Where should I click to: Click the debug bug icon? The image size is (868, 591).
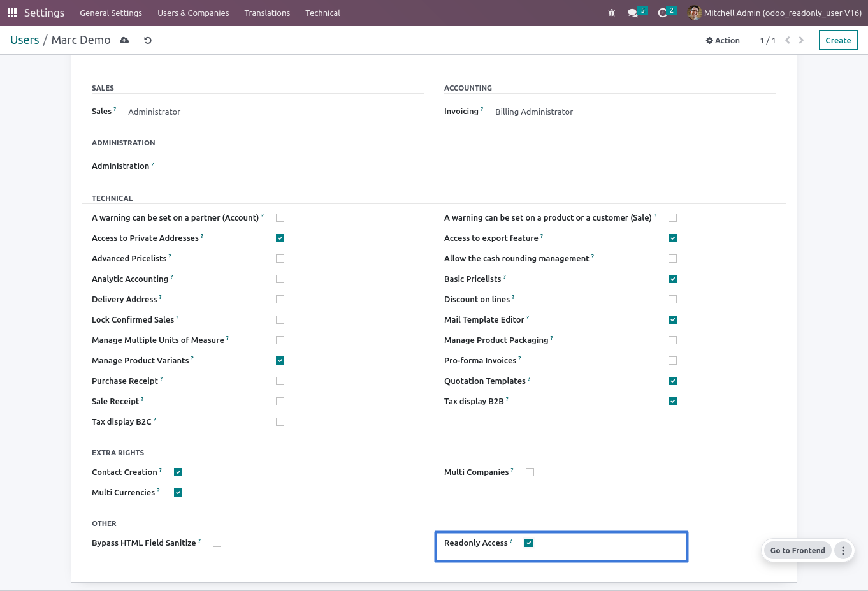[x=612, y=13]
